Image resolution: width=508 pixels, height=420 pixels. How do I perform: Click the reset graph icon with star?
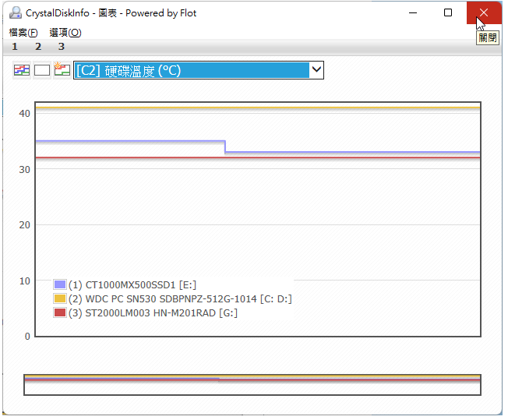tap(62, 70)
